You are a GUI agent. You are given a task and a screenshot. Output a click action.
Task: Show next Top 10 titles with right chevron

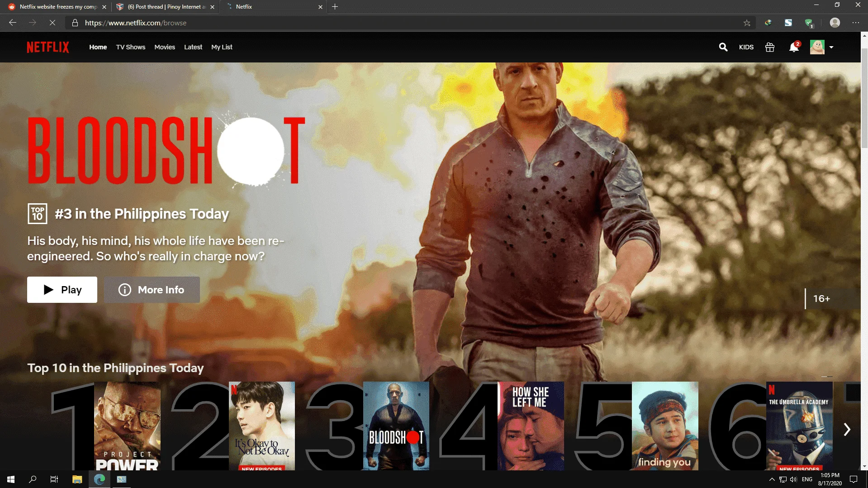tap(847, 429)
